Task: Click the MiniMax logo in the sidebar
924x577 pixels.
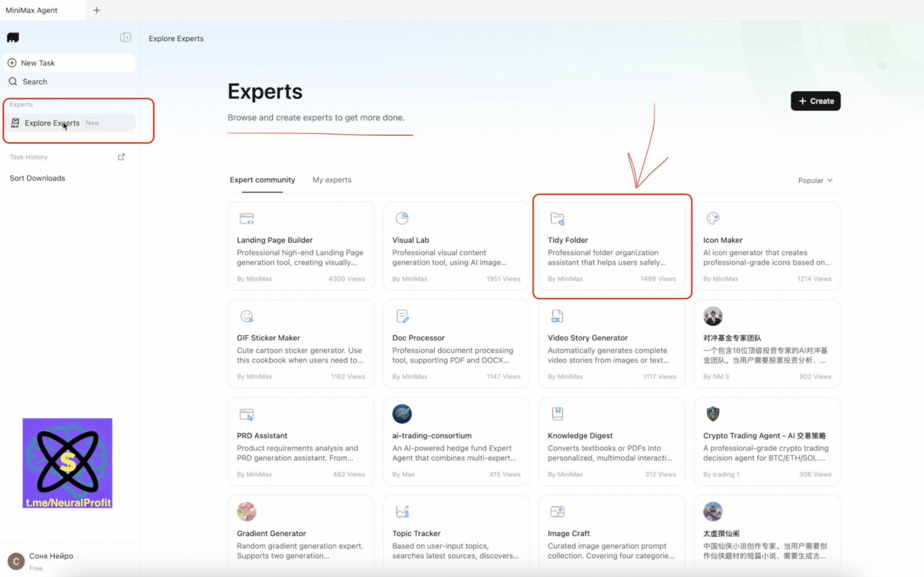Action: (x=12, y=37)
